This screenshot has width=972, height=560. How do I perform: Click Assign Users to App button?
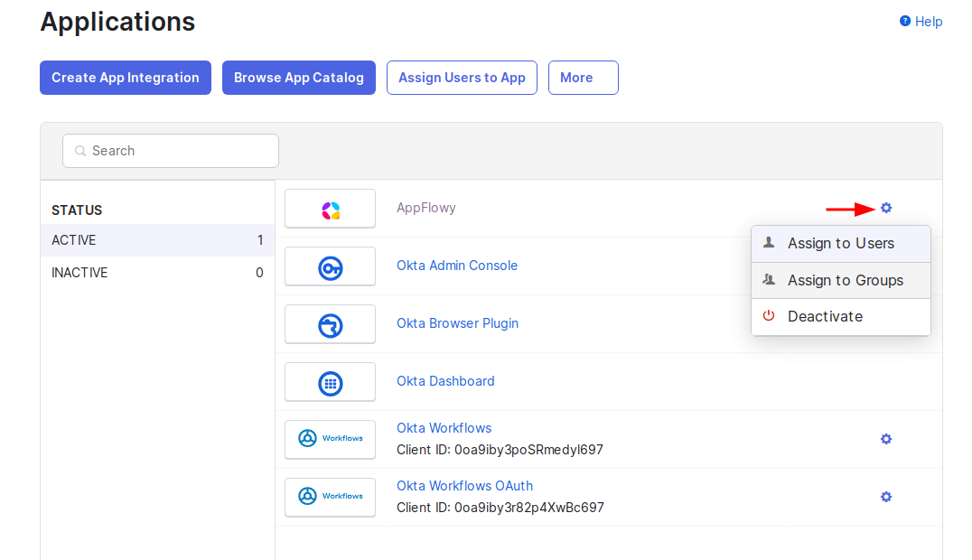coord(462,78)
